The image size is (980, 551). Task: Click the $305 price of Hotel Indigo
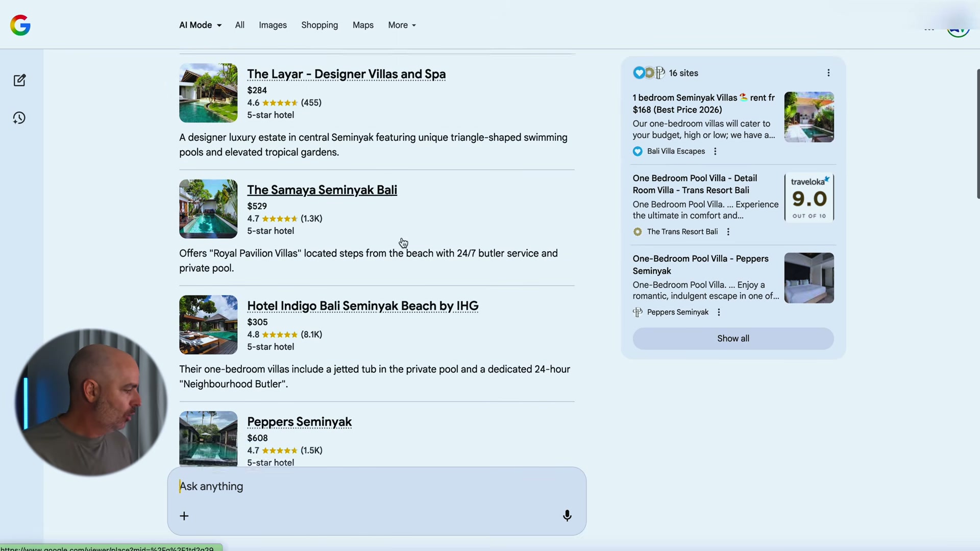[x=257, y=322]
